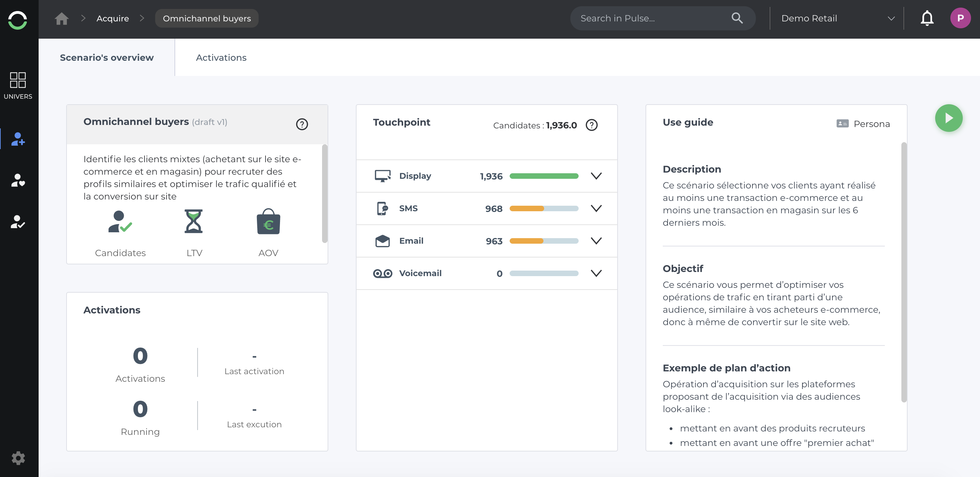This screenshot has height=477, width=980.
Task: Go to Acquire in breadcrumb
Action: pos(113,18)
